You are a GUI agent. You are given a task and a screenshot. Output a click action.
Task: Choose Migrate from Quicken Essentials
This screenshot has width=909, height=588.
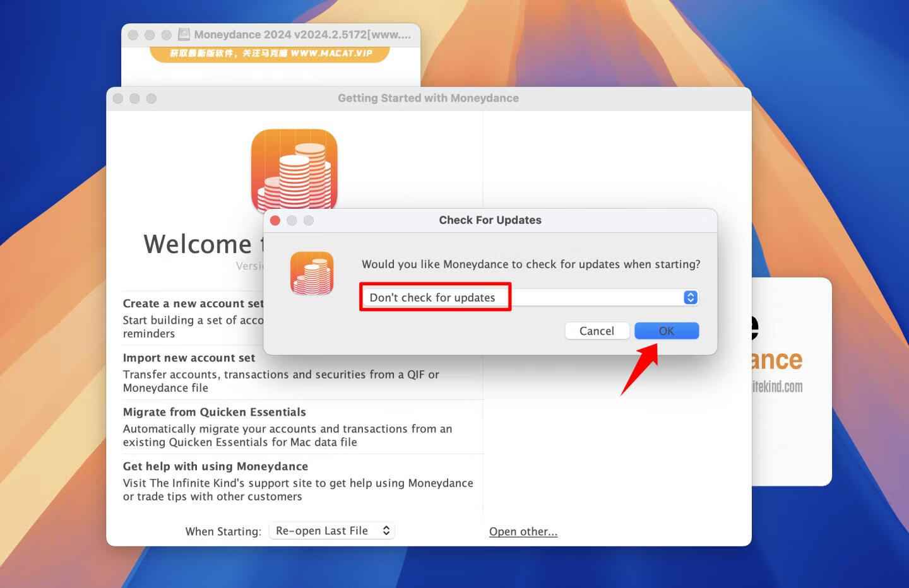[x=214, y=412]
